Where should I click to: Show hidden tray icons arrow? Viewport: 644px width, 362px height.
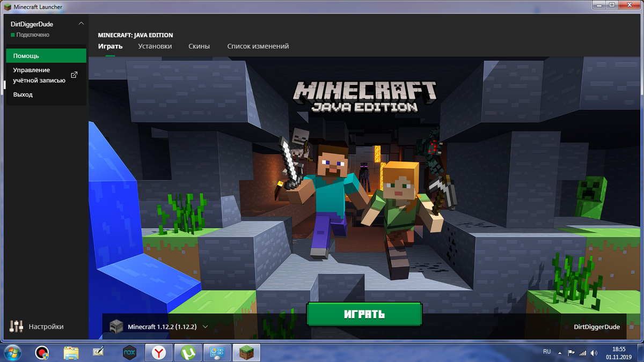[x=560, y=353]
